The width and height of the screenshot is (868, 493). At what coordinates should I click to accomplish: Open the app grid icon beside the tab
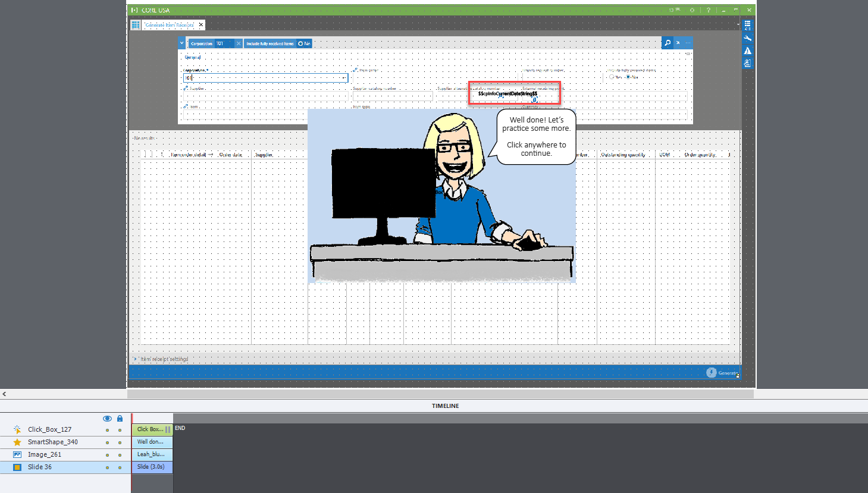(136, 25)
